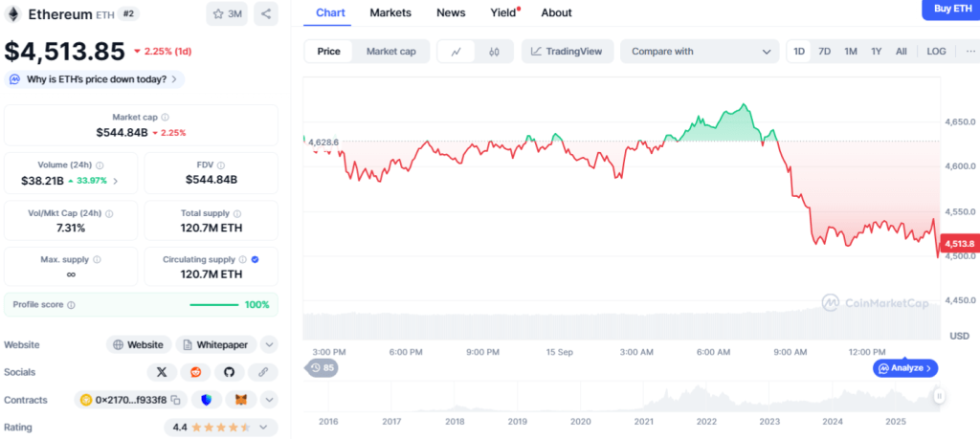Screen dimensions: 980x439
Task: Click the Ethereum logo icon
Action: click(12, 13)
